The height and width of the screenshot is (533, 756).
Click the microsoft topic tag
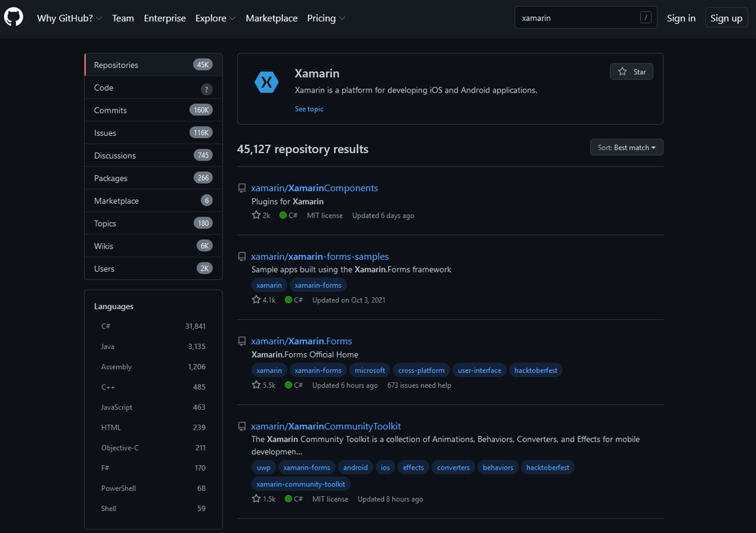370,370
